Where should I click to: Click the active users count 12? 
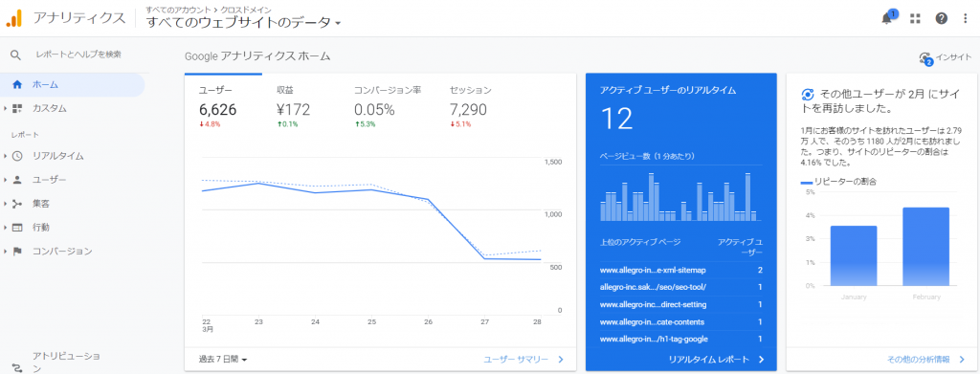(616, 119)
